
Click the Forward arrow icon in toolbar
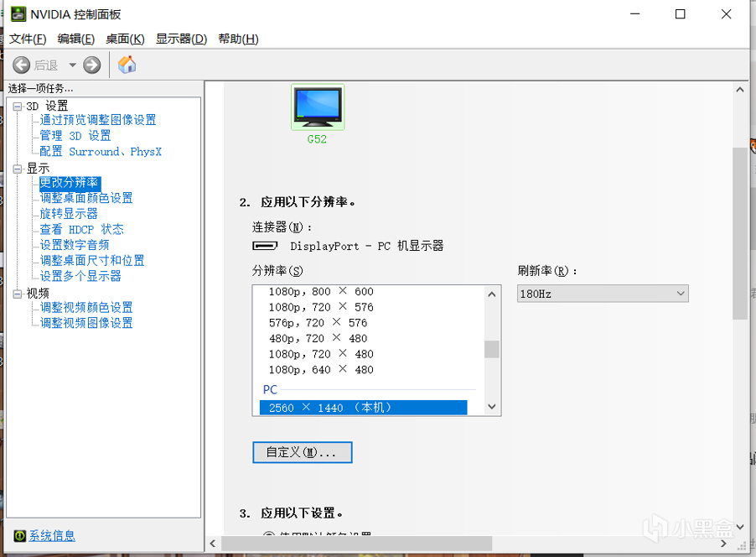coord(91,65)
